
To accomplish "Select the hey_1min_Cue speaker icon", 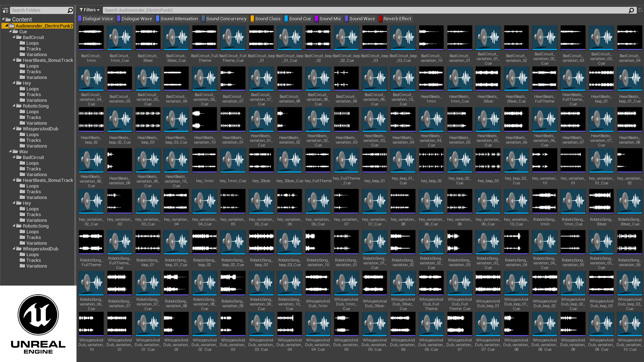I will (233, 161).
